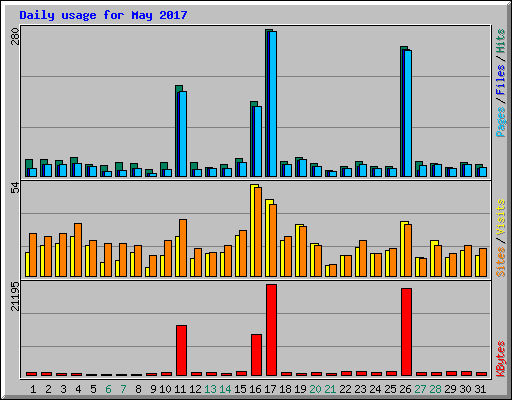
Task: Click the cyan pages bar for day 26
Action: tap(408, 113)
